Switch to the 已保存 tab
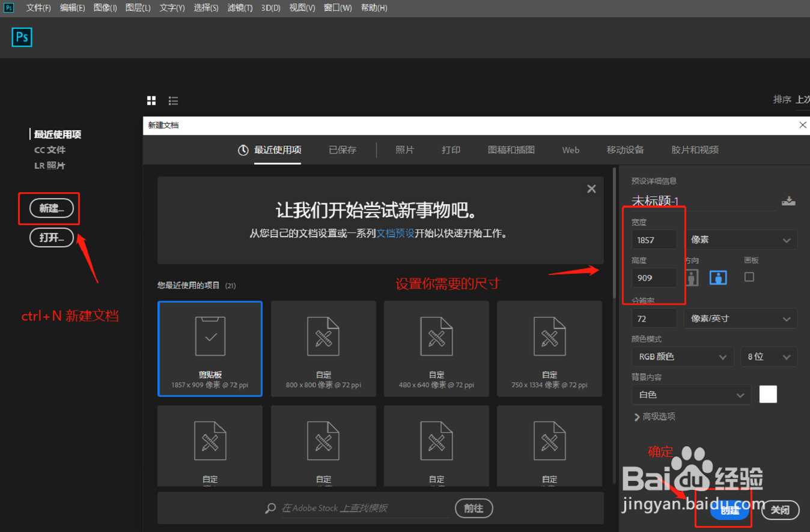The image size is (810, 532). [x=343, y=150]
